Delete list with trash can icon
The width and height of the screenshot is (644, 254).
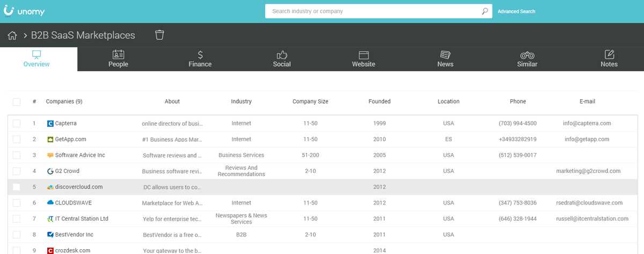click(159, 35)
